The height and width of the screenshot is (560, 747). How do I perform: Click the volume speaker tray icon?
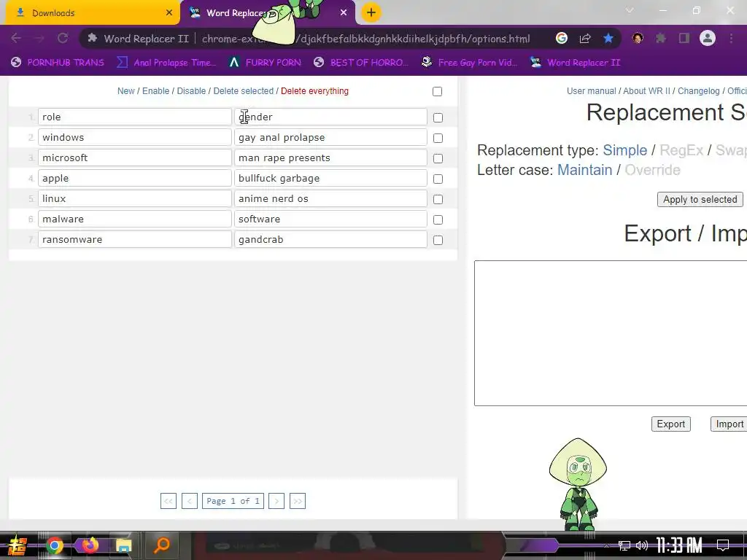642,545
